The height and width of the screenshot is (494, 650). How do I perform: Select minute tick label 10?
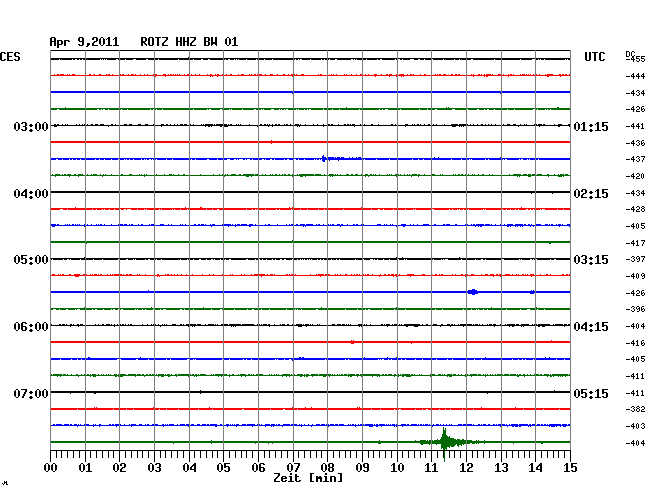coord(397,467)
